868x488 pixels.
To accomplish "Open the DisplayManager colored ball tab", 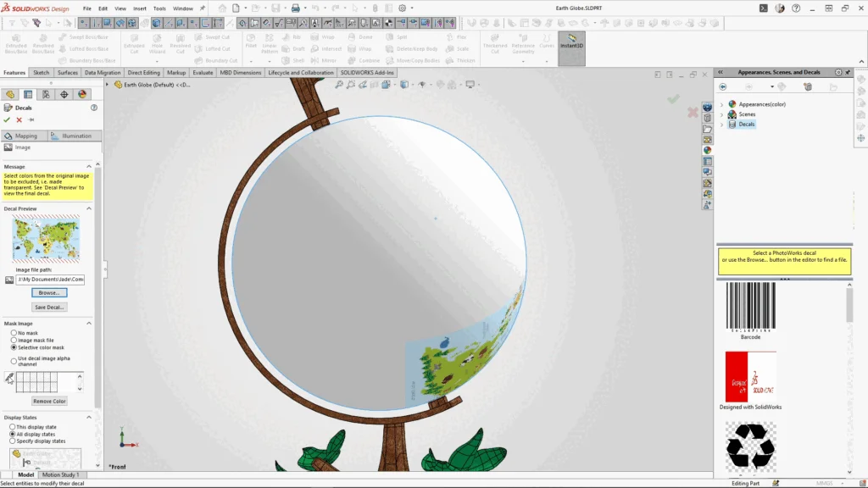I will (82, 95).
